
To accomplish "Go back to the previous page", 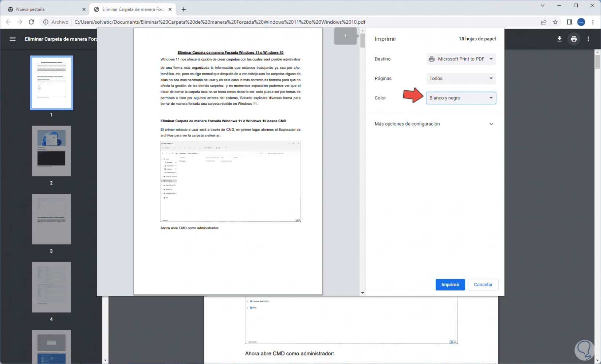I will 8,22.
